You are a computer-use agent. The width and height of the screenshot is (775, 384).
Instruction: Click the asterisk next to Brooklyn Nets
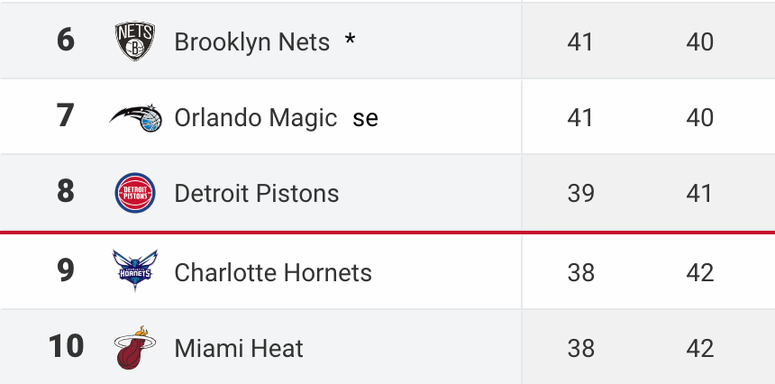[350, 39]
